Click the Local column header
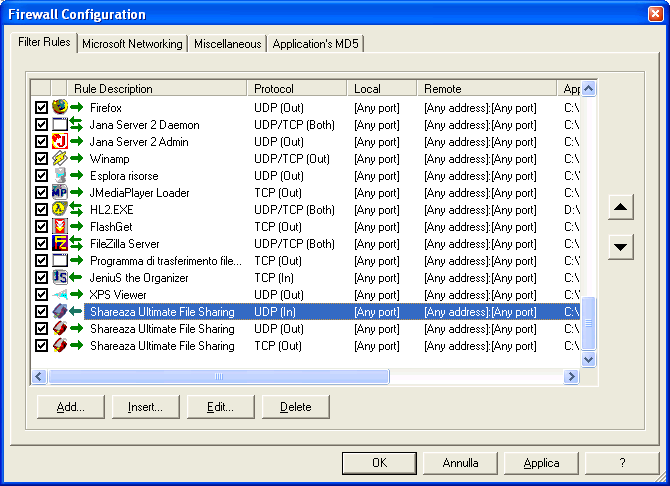Viewport: 670px width, 486px height. point(382,88)
